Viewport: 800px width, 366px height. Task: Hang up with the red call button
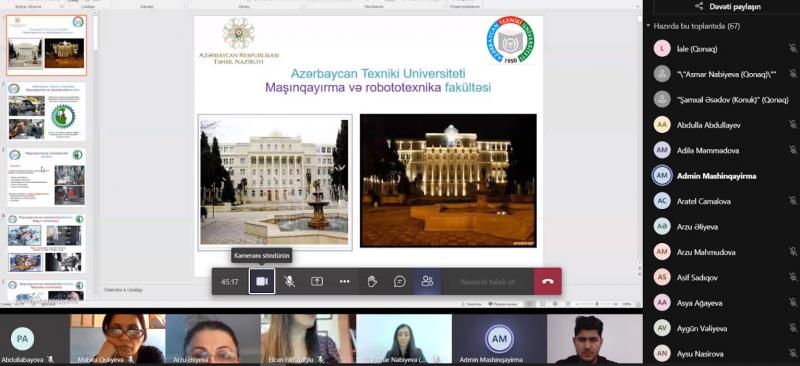pos(548,281)
